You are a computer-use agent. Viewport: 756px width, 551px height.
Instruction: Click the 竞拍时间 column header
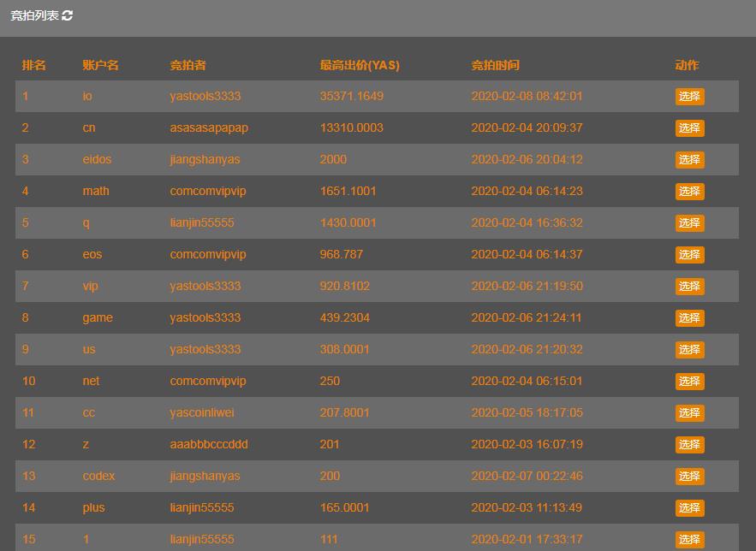tap(495, 65)
